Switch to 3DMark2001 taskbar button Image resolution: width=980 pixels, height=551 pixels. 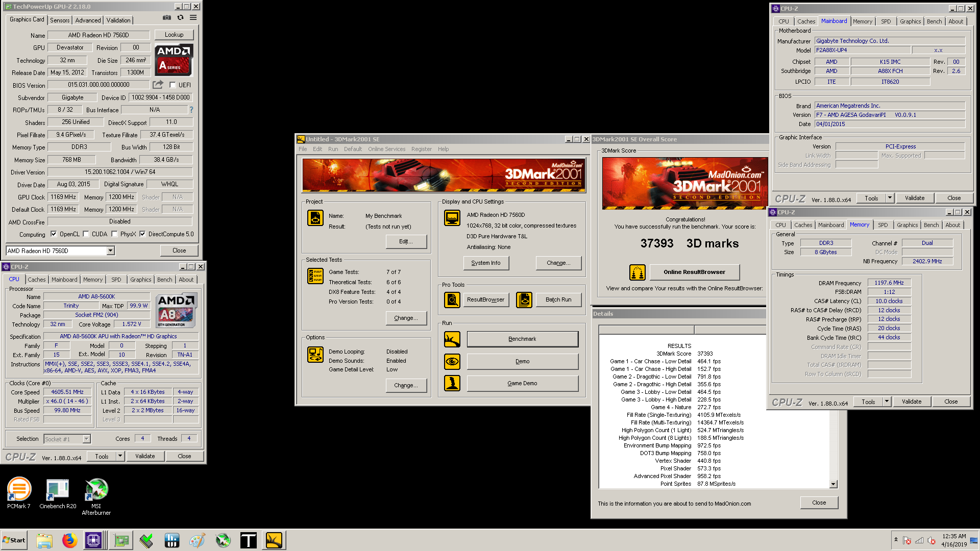coord(274,540)
